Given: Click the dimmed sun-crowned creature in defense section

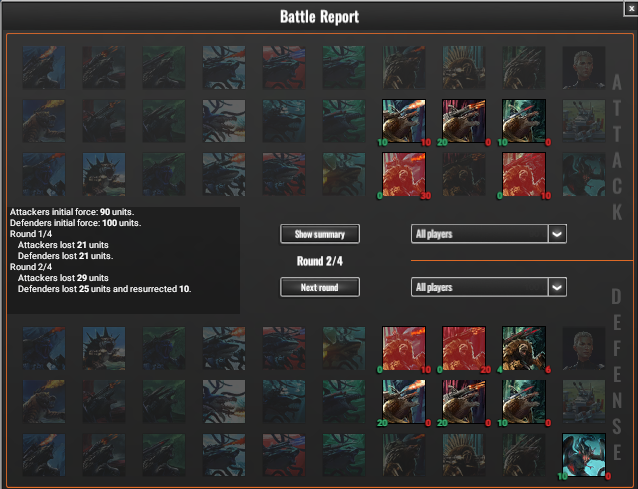Looking at the screenshot, I should (x=464, y=455).
